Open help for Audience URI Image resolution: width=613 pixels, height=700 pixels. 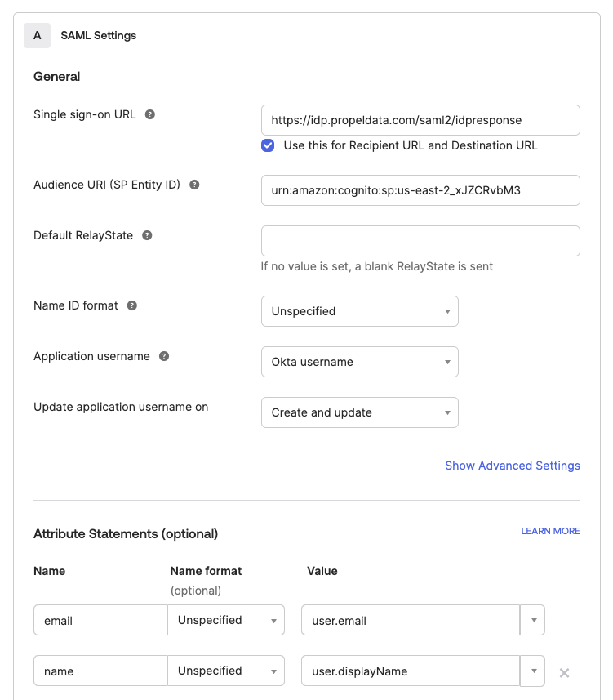[193, 185]
